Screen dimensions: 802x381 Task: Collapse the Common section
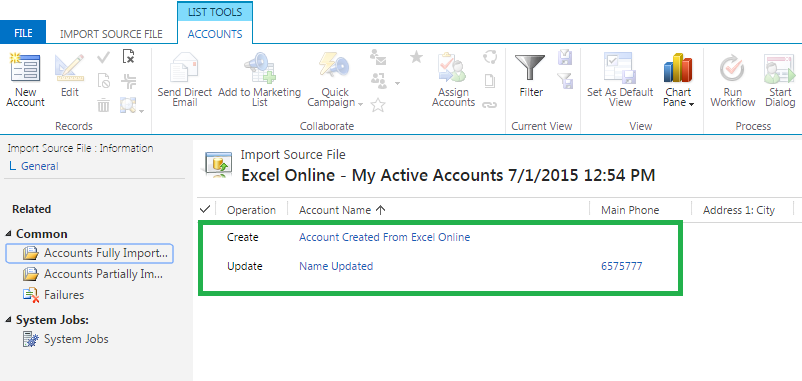pos(8,234)
